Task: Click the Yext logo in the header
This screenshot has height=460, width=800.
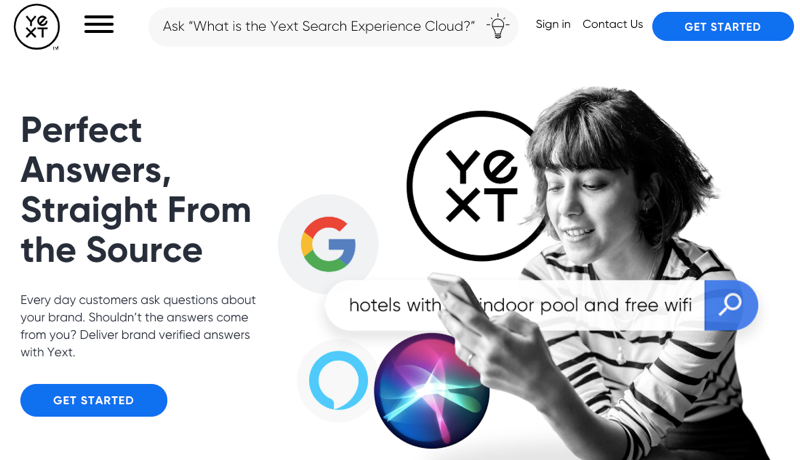Action: pos(36,27)
